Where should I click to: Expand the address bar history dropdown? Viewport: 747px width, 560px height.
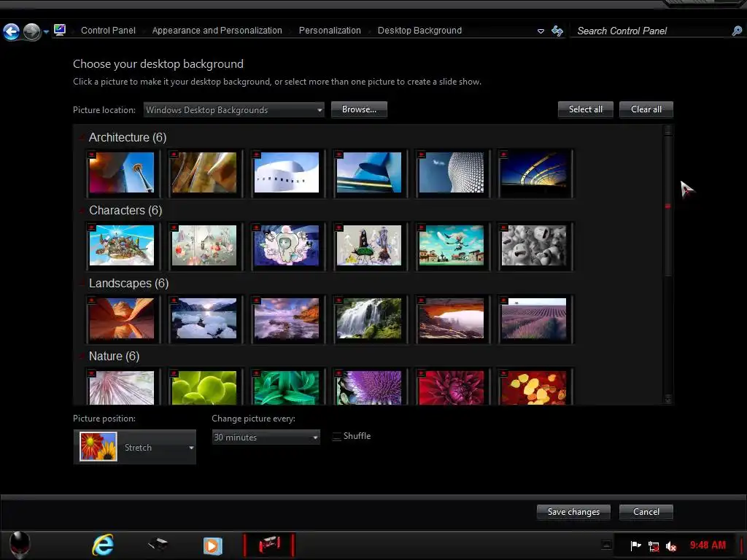(x=541, y=31)
